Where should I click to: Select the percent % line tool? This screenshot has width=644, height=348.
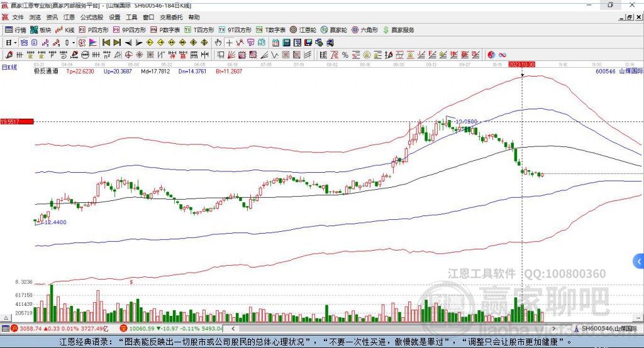coord(345,55)
